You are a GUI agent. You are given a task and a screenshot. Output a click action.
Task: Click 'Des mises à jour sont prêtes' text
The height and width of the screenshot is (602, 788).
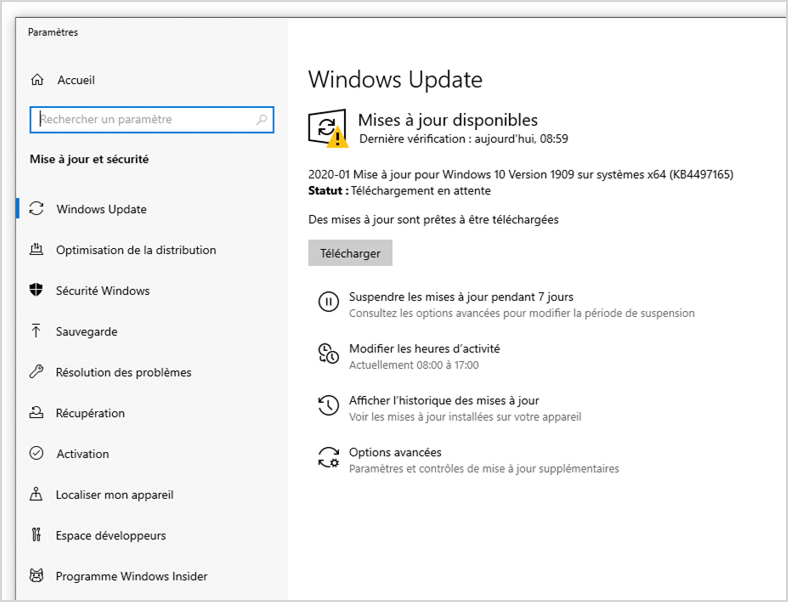[x=433, y=220]
